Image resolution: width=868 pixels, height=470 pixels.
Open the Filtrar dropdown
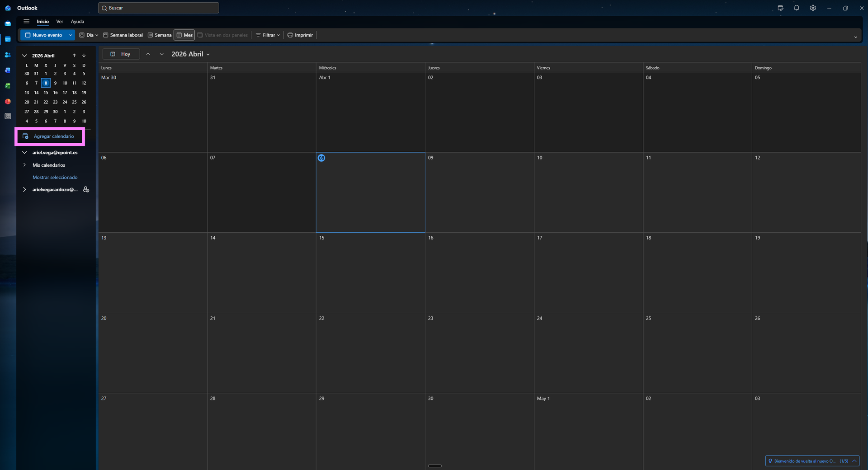268,35
